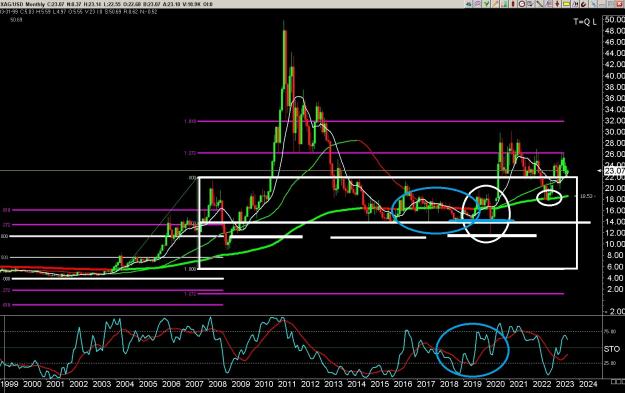Click the 36.00 price axis label
625x393 pixels.
(x=615, y=98)
